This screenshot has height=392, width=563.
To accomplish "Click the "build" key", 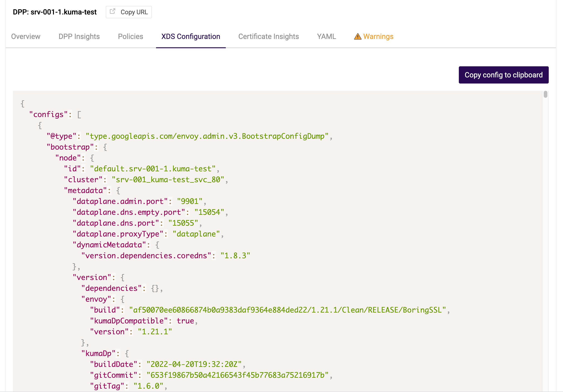I will point(105,310).
